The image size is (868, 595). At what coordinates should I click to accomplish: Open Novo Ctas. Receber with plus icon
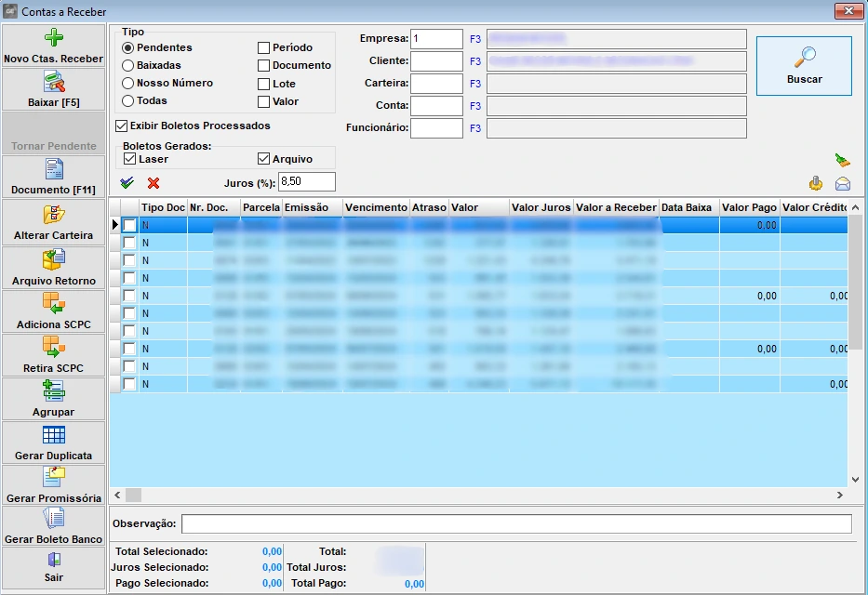click(x=54, y=46)
